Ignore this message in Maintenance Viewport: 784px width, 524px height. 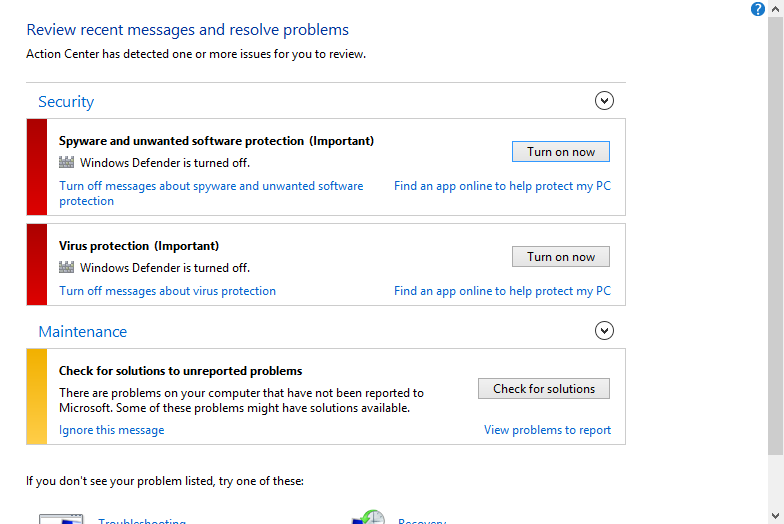pos(112,430)
